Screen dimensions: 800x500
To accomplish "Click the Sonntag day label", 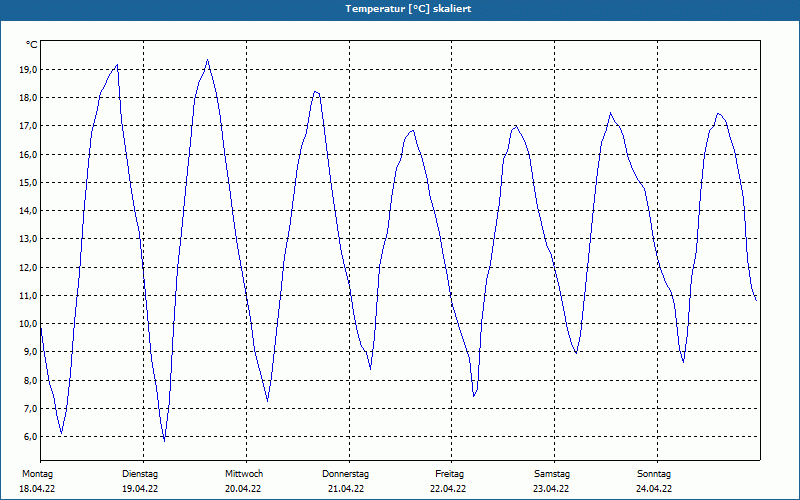I will click(x=654, y=474).
